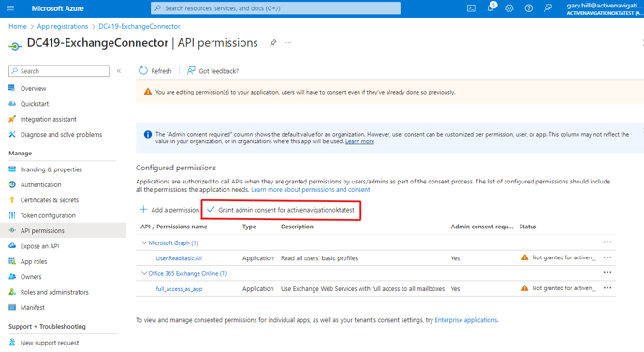644x352 pixels.
Task: Open the User.ReadBasic.All permission link
Action: point(179,258)
